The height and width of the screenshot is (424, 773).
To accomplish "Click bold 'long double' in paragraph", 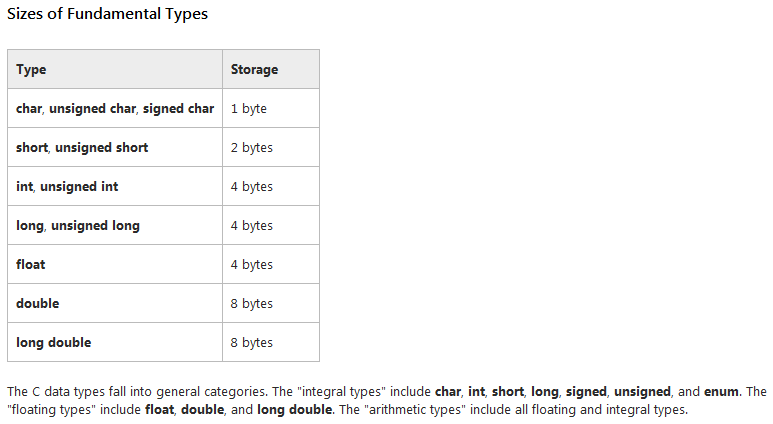I will point(294,410).
